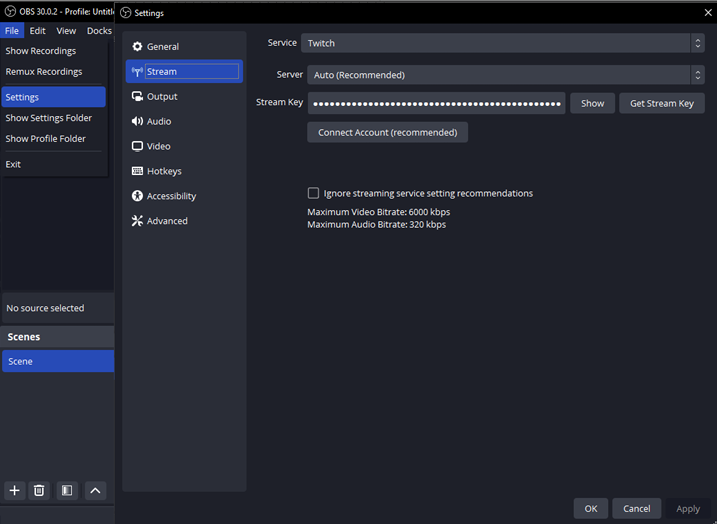Screen dimensions: 717x524
Task: Click the Output monitor icon
Action: point(137,96)
